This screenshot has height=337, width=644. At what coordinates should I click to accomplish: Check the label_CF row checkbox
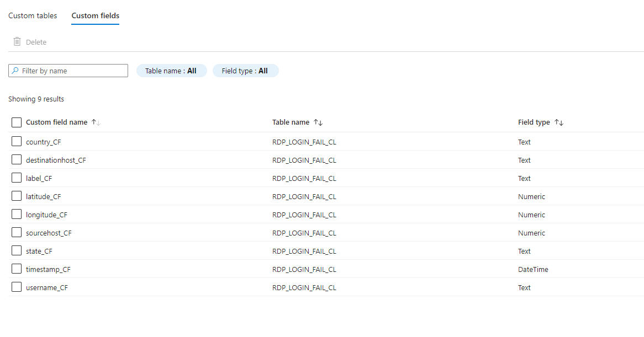17,178
